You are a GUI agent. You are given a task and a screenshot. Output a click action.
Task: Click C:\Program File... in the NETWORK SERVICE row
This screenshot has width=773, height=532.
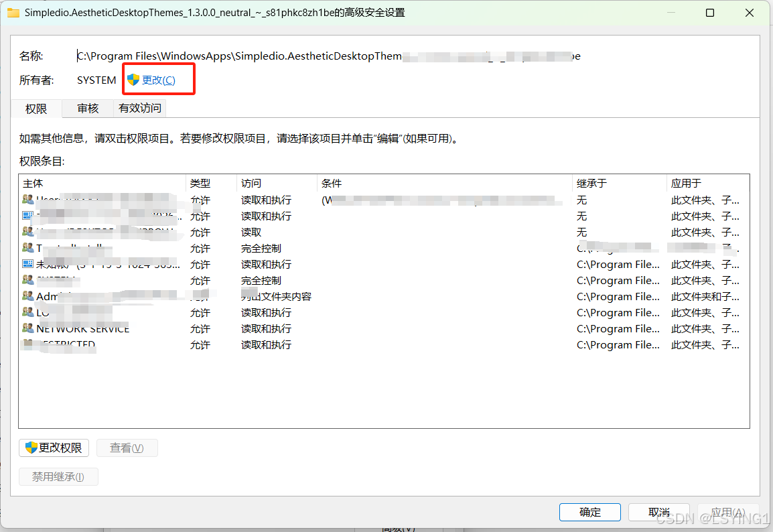coord(618,329)
